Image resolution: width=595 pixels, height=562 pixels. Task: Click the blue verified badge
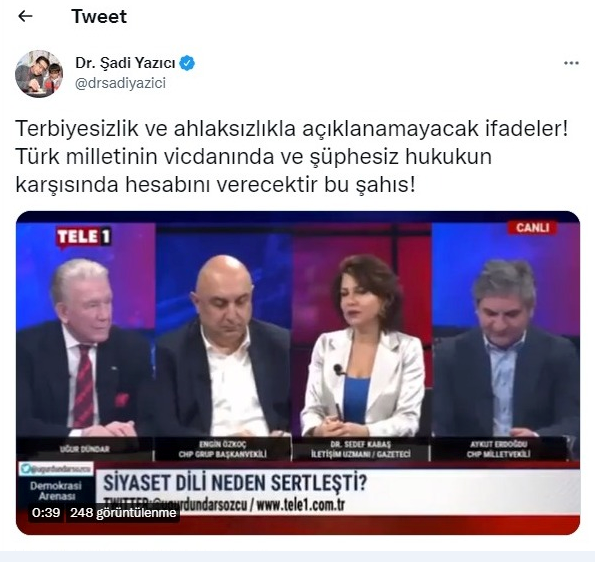[x=187, y=63]
